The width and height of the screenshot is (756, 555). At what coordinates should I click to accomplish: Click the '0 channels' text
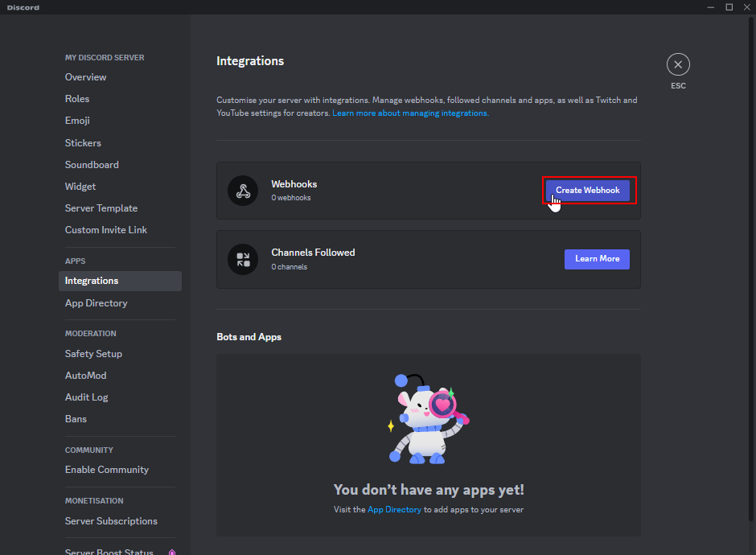click(x=289, y=267)
